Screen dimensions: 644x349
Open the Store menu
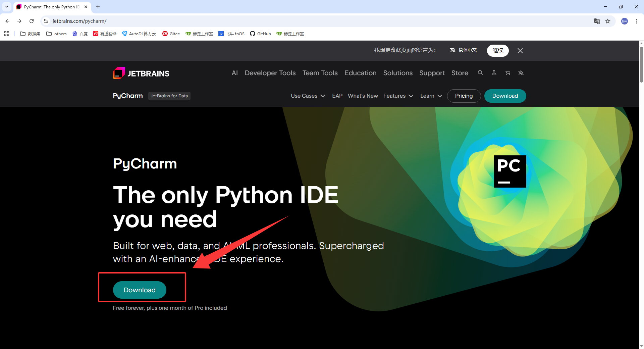(x=460, y=73)
